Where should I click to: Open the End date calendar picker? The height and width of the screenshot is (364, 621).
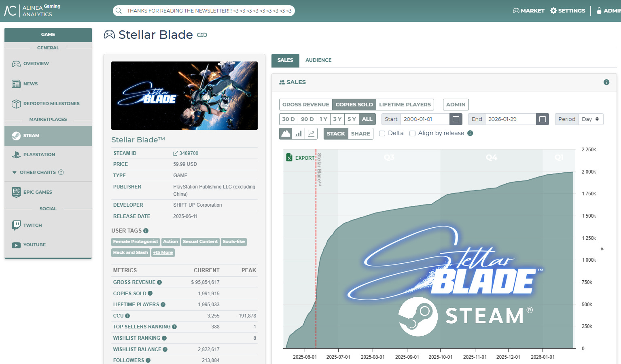click(x=543, y=119)
